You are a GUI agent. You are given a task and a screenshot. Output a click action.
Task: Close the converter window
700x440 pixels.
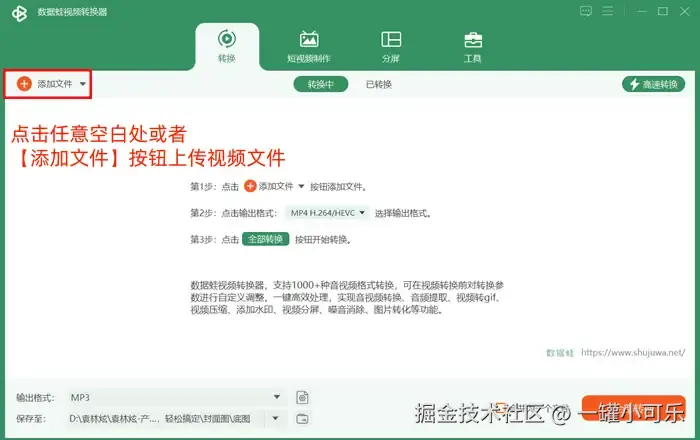(684, 11)
